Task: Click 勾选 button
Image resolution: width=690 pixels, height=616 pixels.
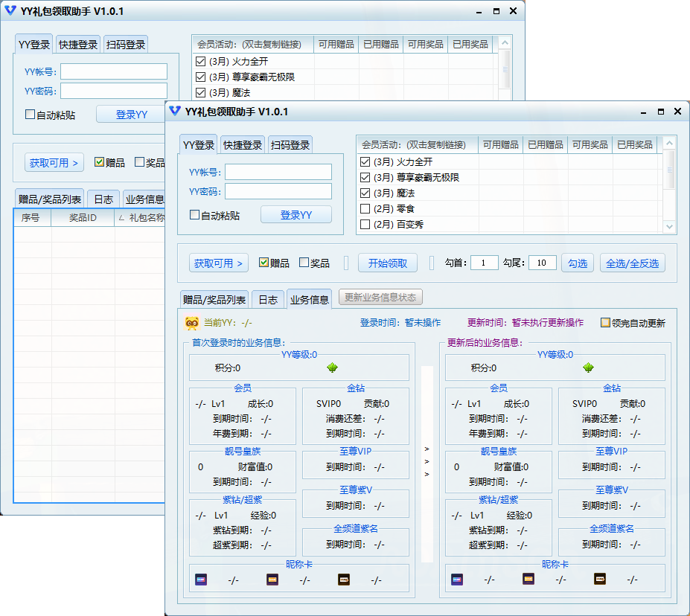Action: click(x=578, y=263)
